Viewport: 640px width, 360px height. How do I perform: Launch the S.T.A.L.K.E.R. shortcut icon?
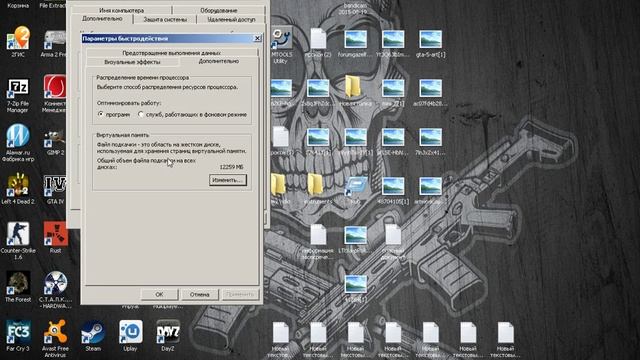[55, 288]
